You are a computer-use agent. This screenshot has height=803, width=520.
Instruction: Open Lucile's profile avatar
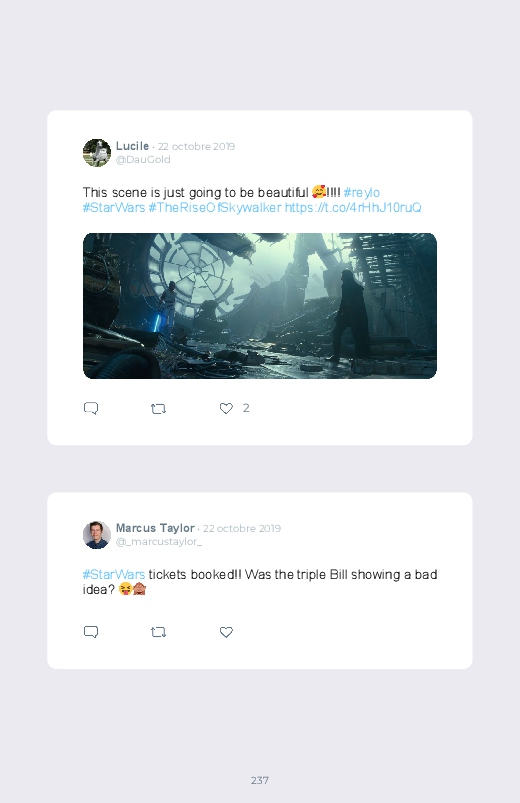click(x=97, y=153)
